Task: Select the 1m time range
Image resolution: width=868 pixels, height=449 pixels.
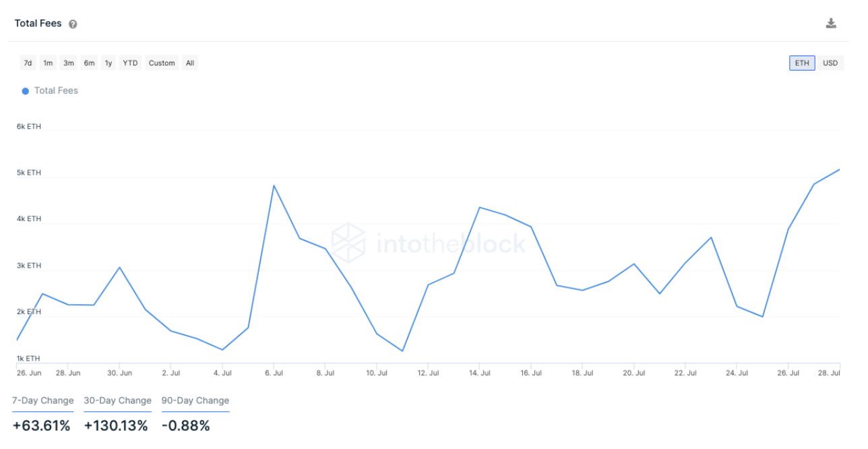Action: click(x=48, y=63)
